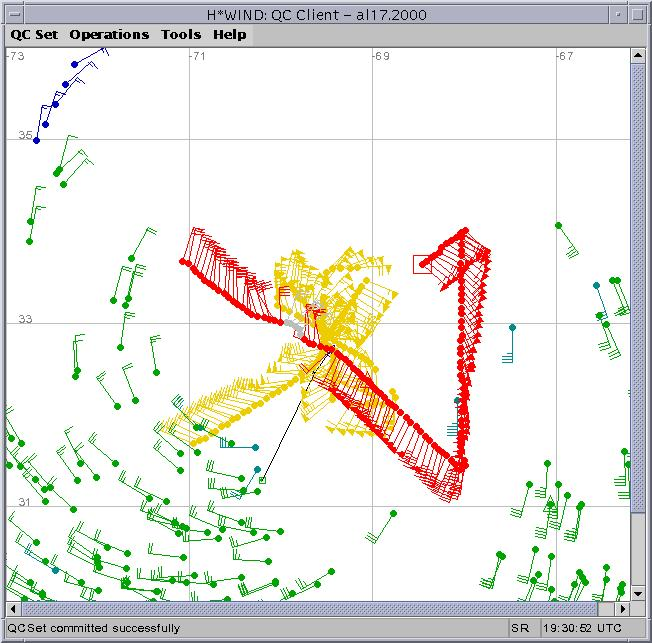Viewport: 652px width, 643px height.
Task: Open the Help menu
Action: pos(229,34)
